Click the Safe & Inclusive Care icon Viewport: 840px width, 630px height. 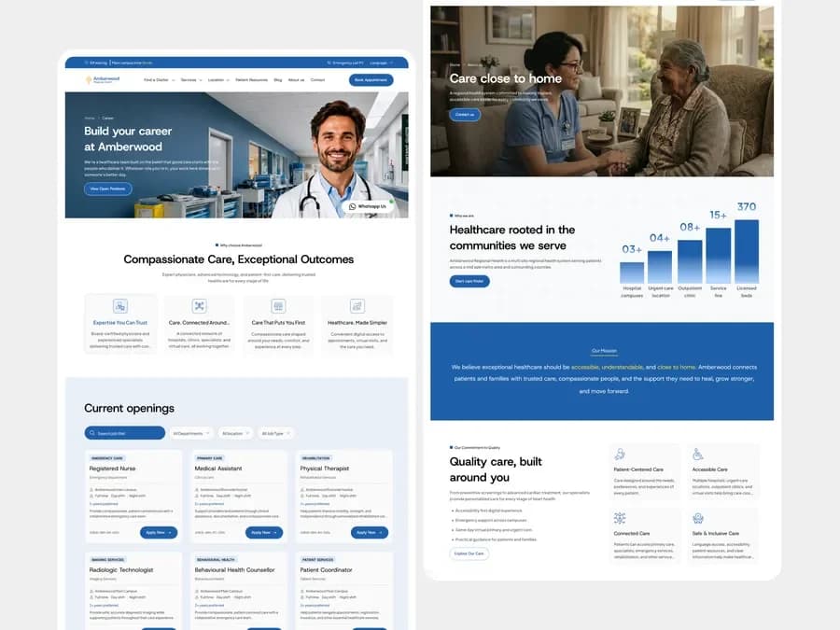click(697, 518)
